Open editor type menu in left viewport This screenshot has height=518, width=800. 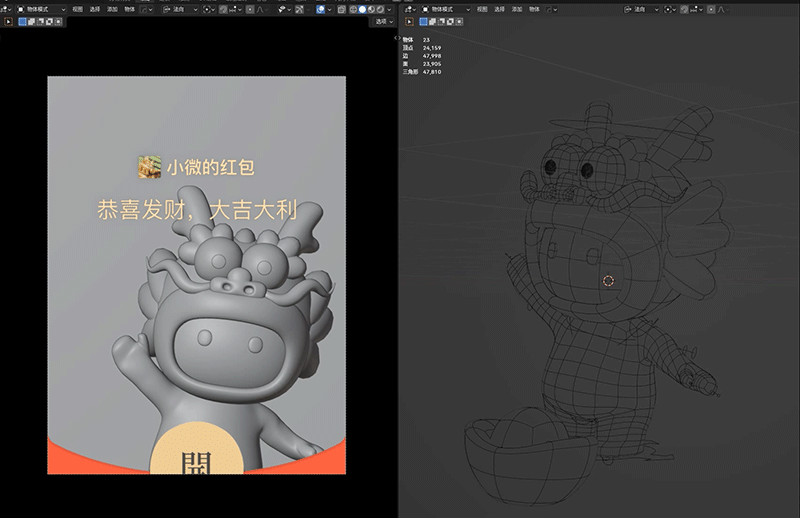pyautogui.click(x=6, y=9)
